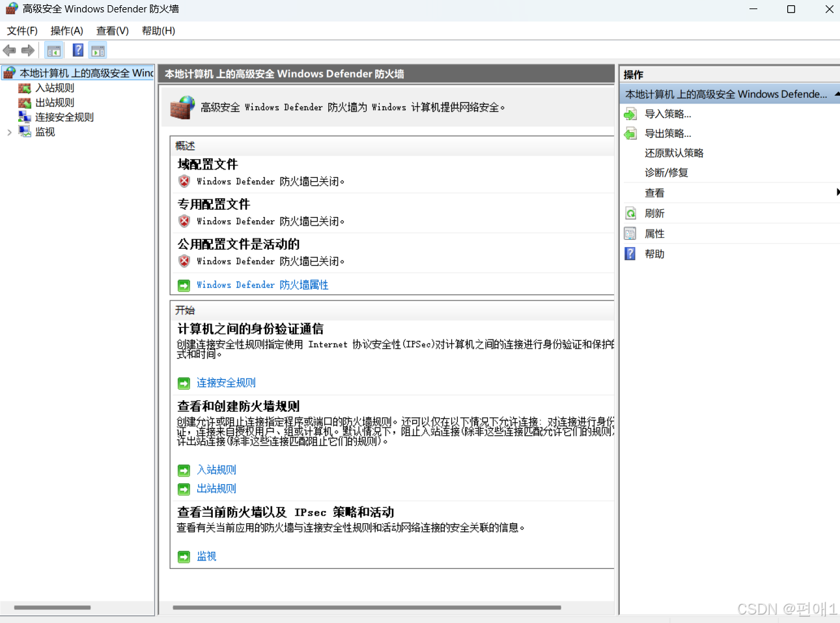Click the 导入策略 import policy icon
The height and width of the screenshot is (623, 840).
(x=630, y=113)
